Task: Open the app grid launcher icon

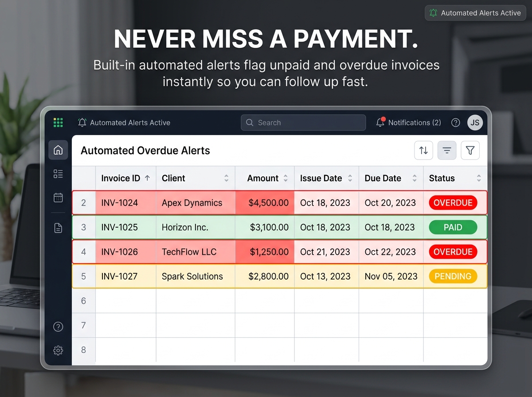Action: 58,123
